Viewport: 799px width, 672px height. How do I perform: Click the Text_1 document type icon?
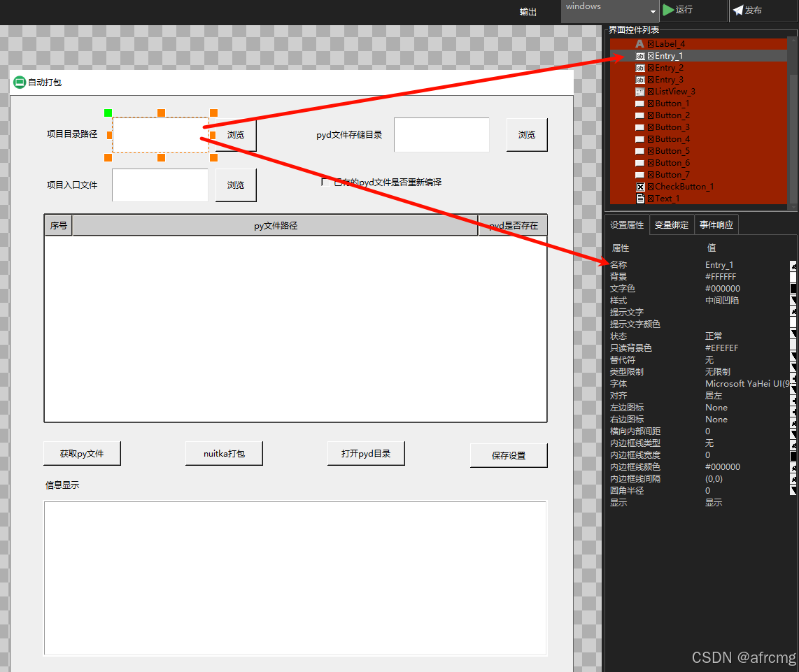click(640, 199)
